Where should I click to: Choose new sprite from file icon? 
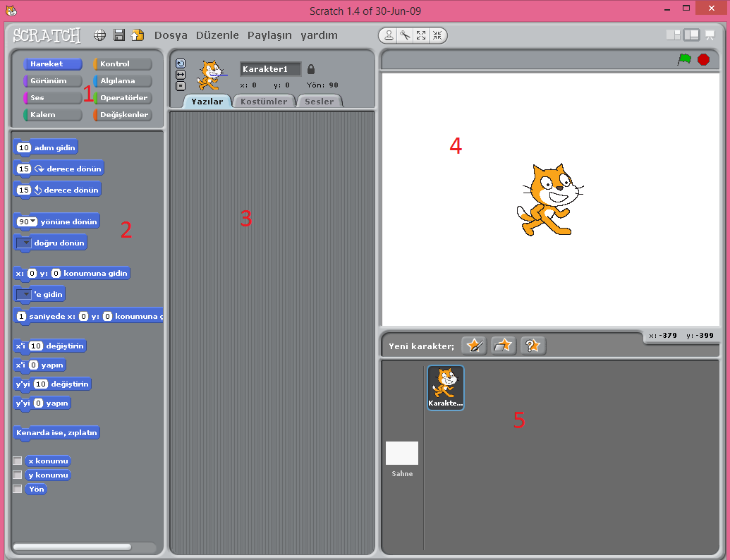[504, 346]
